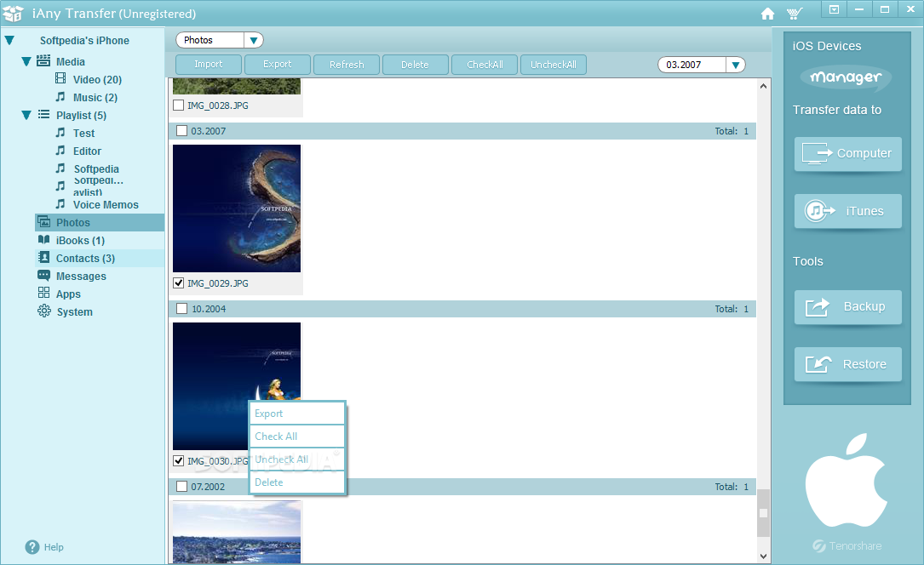Image resolution: width=924 pixels, height=565 pixels.
Task: Open the shopping cart purchase icon
Action: [x=795, y=14]
